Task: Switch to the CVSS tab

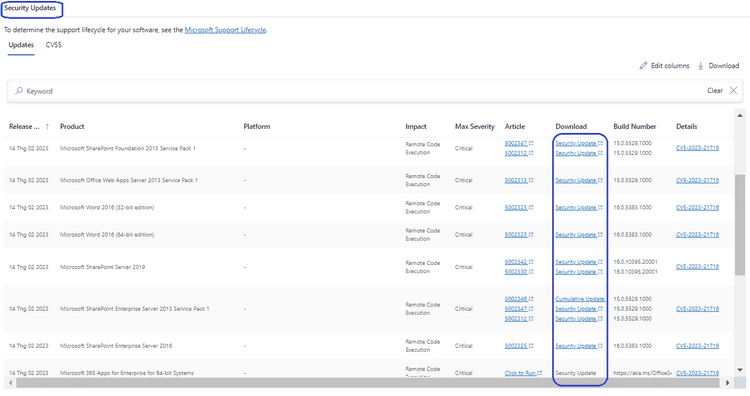Action: pyautogui.click(x=54, y=45)
